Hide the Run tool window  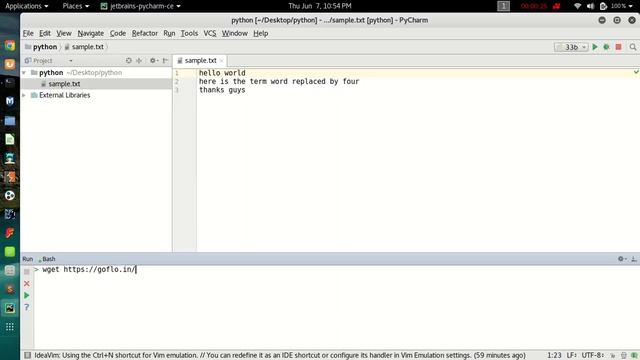coord(634,259)
